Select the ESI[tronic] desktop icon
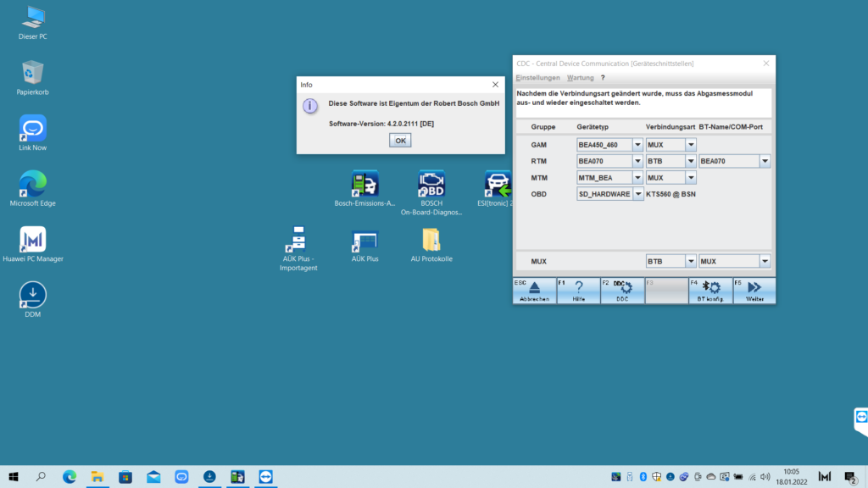 tap(497, 189)
